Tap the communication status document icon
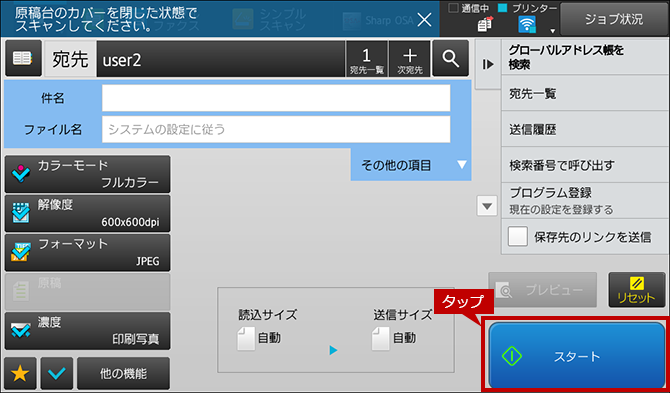Image resolution: width=670 pixels, height=393 pixels. 485,24
